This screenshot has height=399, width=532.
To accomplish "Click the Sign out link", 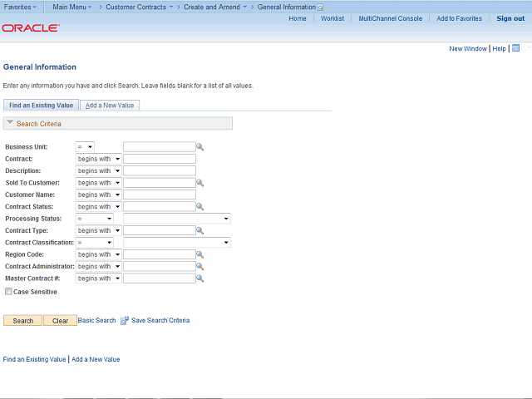I will (510, 18).
